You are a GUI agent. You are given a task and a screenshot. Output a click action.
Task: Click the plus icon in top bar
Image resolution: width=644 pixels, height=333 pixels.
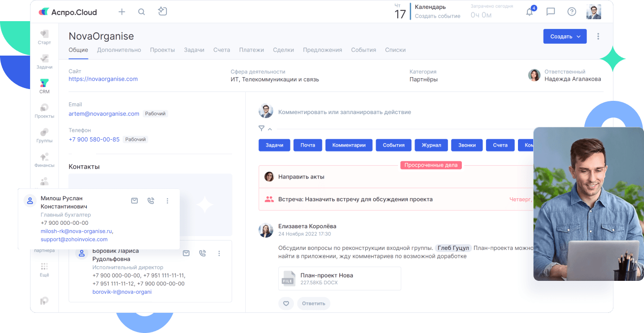coord(122,12)
